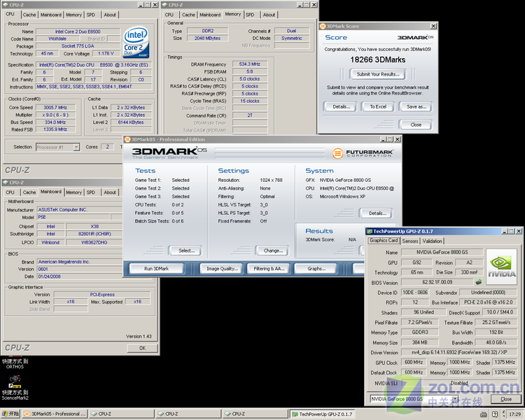Viewport: 525px width, 420px height.
Task: Click Run 3DMark button
Action: click(156, 269)
